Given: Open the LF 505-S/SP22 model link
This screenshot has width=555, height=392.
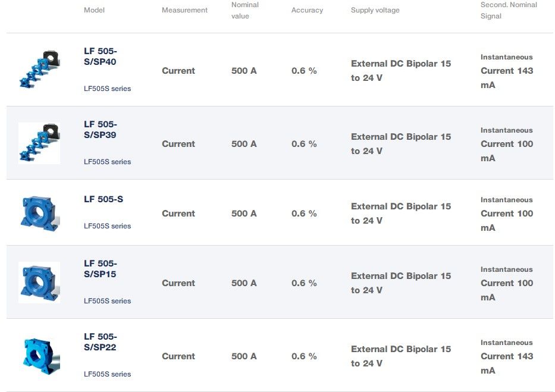Looking at the screenshot, I should [x=101, y=342].
